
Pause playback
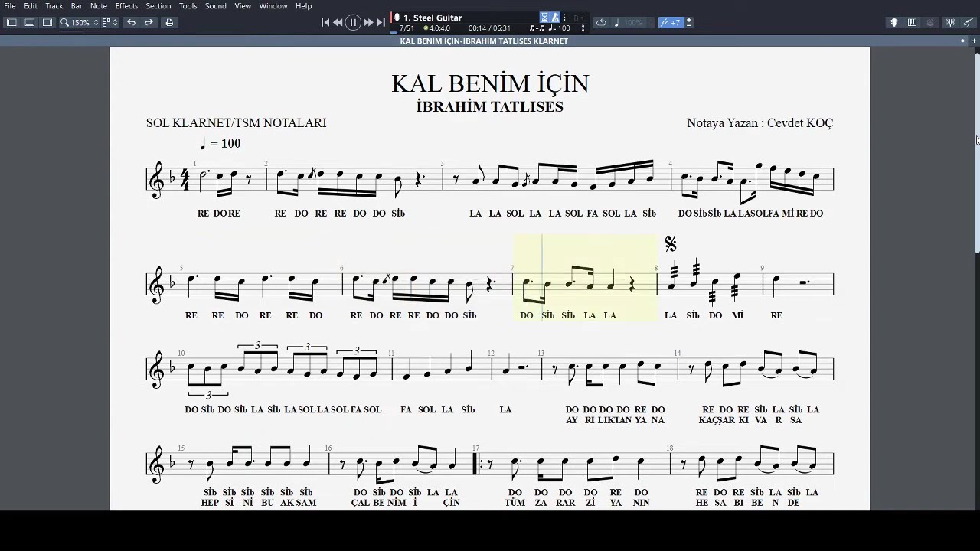pyautogui.click(x=353, y=22)
